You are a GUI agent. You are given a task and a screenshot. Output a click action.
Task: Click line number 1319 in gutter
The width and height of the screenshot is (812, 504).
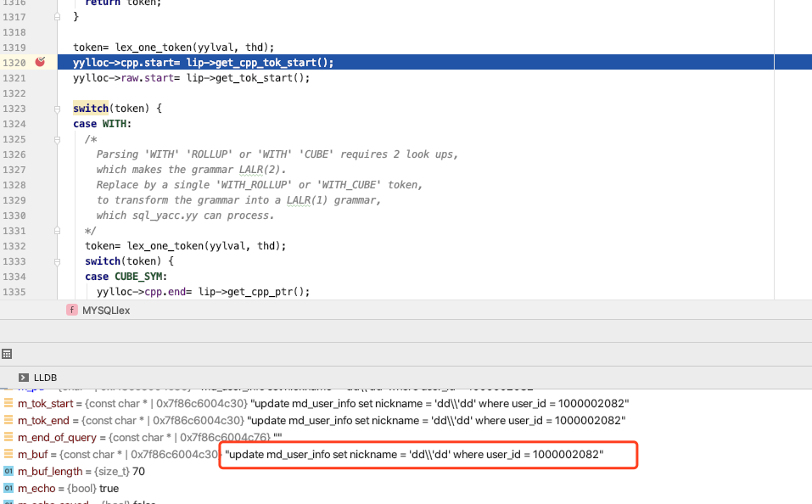click(14, 48)
